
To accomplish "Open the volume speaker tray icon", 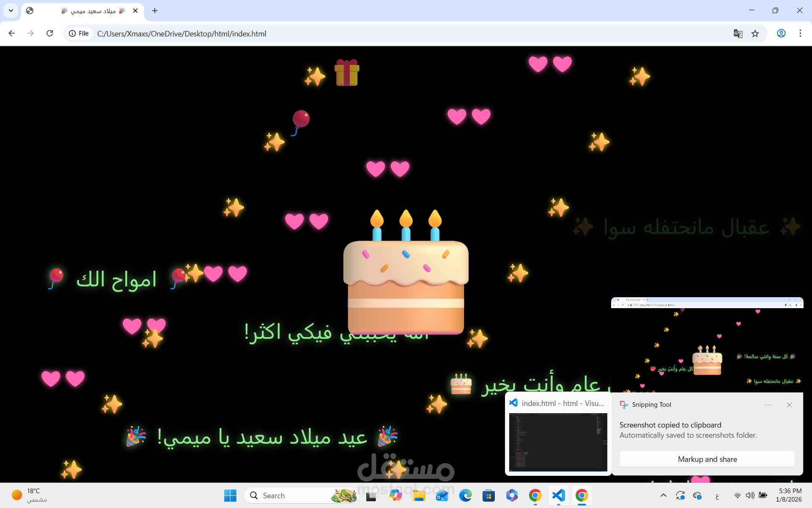I will [x=750, y=495].
